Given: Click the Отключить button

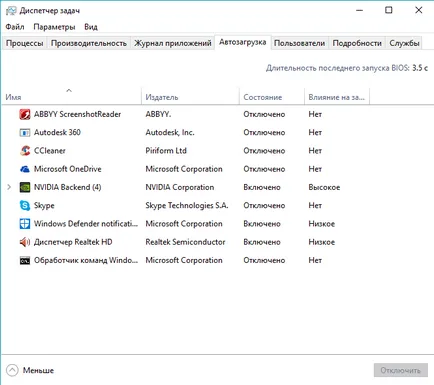Looking at the screenshot, I should [x=401, y=370].
